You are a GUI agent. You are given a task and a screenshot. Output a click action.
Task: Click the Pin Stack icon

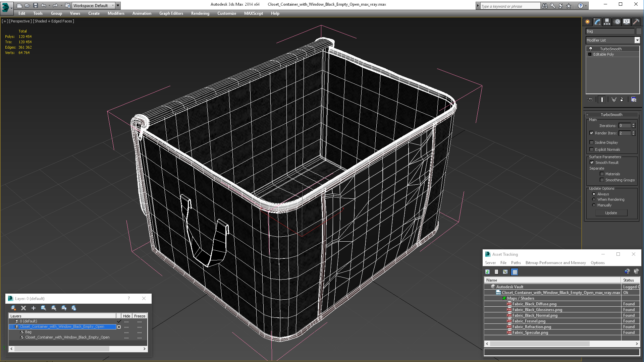[x=590, y=100]
